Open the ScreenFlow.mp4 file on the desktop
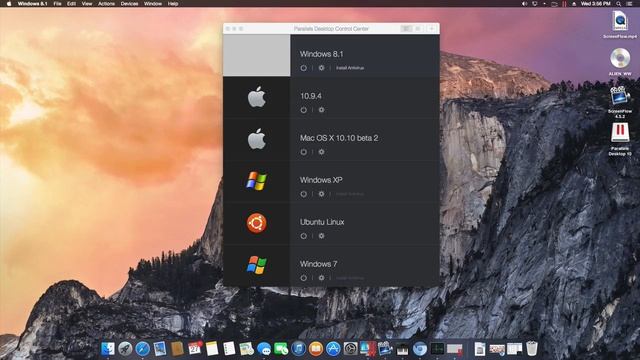 click(x=620, y=24)
